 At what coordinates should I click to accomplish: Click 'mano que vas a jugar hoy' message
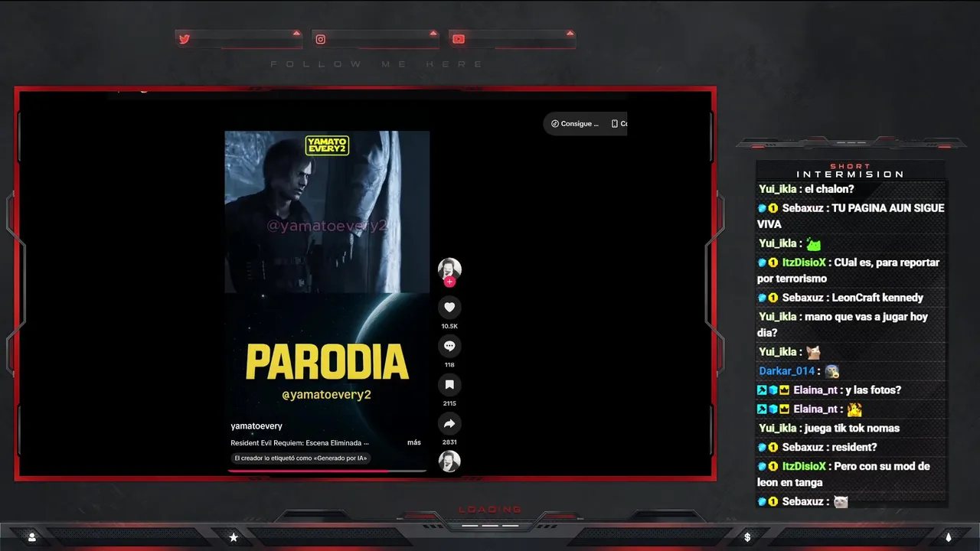point(843,324)
